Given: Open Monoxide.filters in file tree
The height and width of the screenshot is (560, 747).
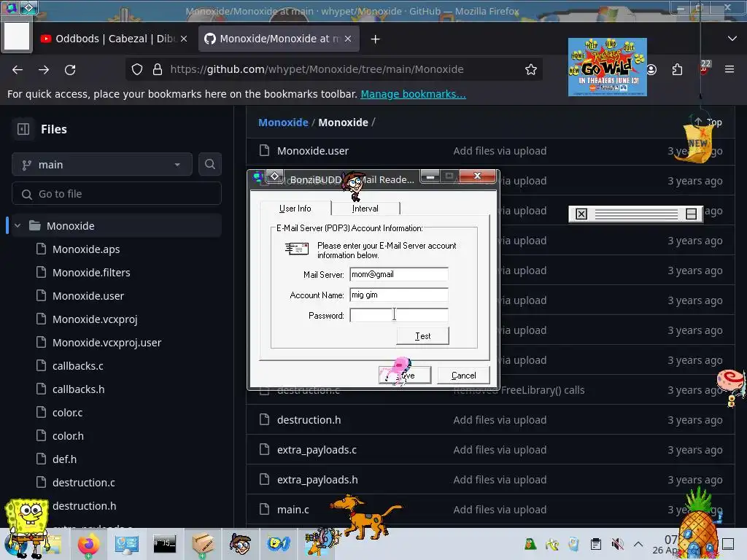Looking at the screenshot, I should point(91,273).
